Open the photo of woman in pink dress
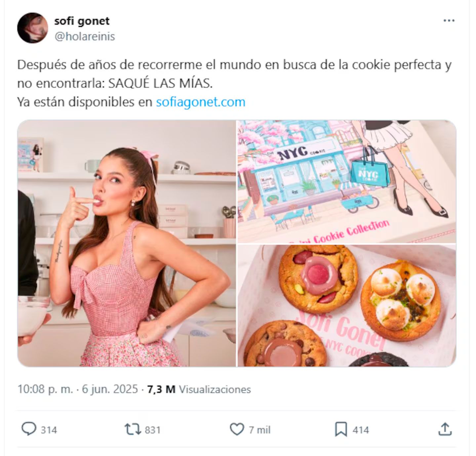The width and height of the screenshot is (476, 456). coord(127,243)
